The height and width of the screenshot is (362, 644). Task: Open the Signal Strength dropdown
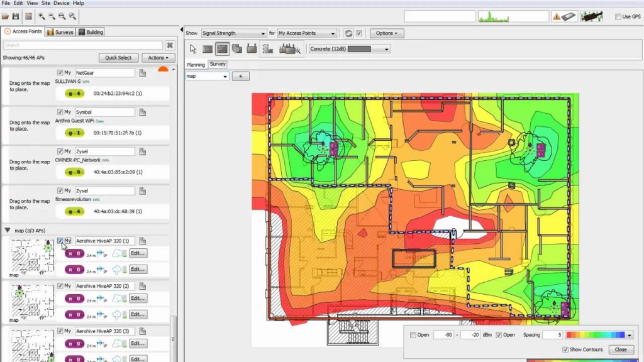pos(233,33)
